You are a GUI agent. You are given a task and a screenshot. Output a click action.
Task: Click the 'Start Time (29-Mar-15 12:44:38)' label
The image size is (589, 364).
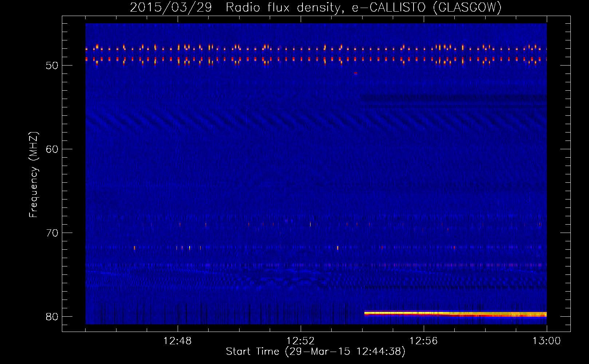pos(316,352)
